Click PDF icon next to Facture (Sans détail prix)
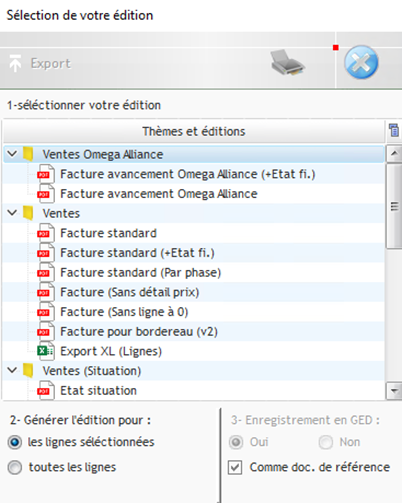 point(46,292)
